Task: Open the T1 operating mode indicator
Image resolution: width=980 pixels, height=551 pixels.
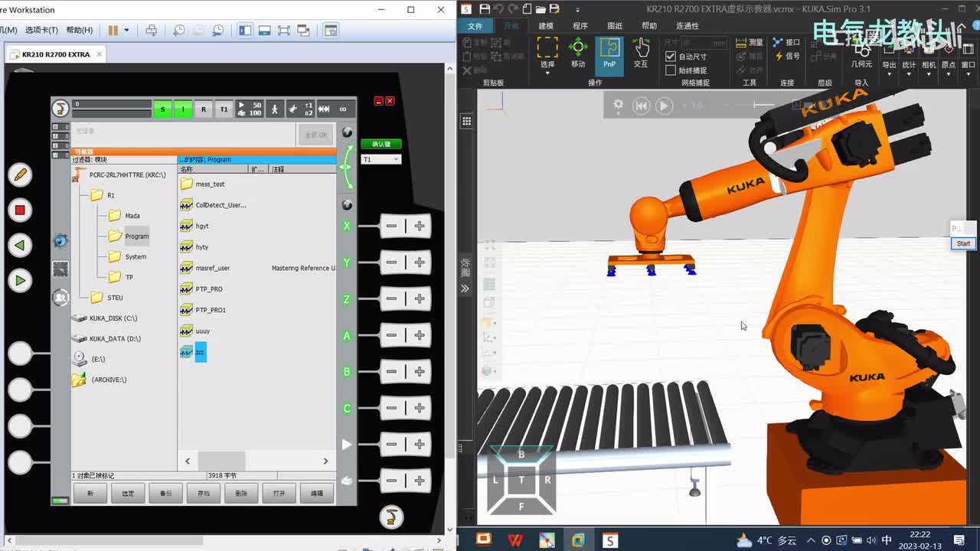Action: tap(224, 109)
